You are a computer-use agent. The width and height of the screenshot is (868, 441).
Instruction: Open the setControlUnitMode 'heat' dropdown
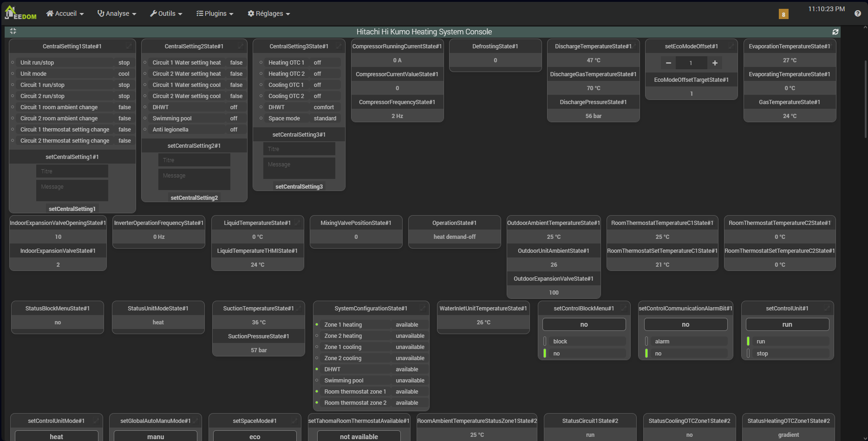click(x=57, y=436)
